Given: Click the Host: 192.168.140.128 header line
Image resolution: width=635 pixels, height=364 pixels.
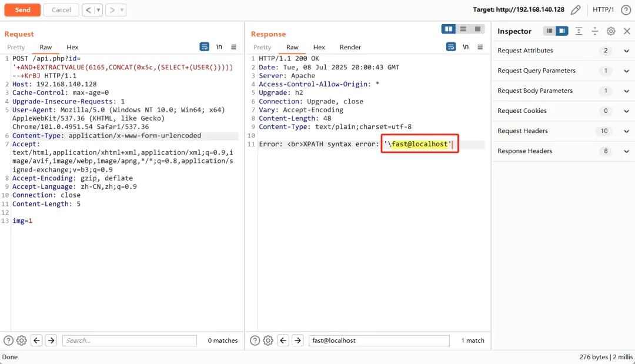Looking at the screenshot, I should point(54,84).
